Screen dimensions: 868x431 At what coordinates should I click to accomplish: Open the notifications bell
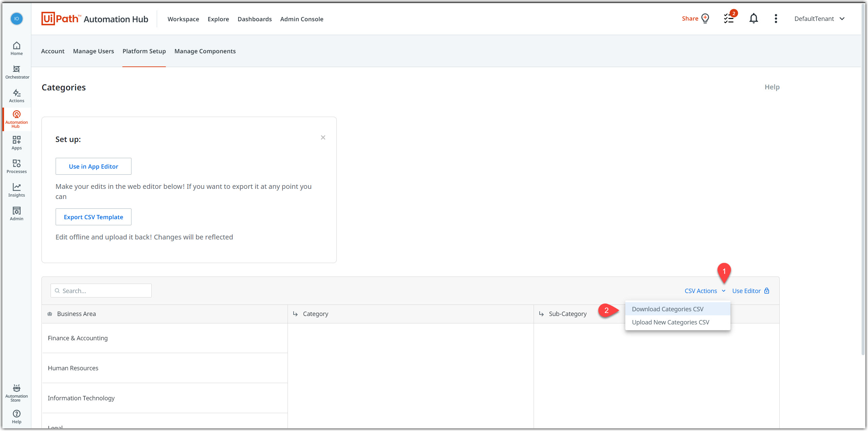pyautogui.click(x=754, y=19)
